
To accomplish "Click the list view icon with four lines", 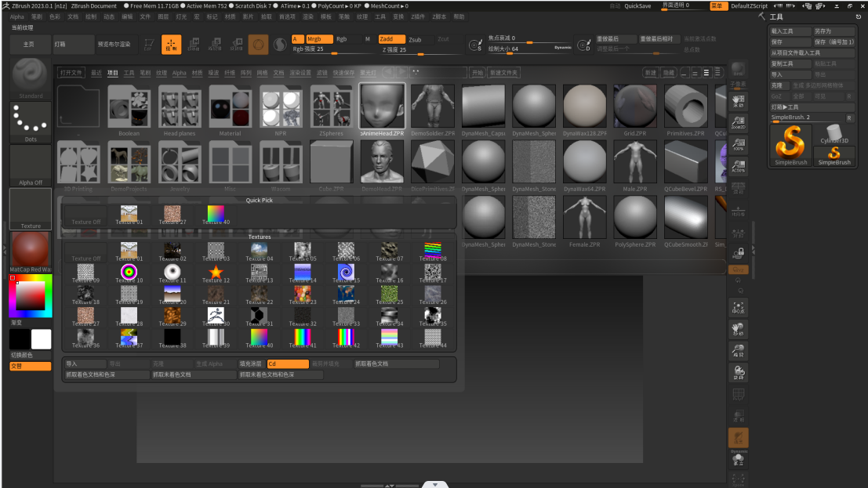I will (x=717, y=73).
